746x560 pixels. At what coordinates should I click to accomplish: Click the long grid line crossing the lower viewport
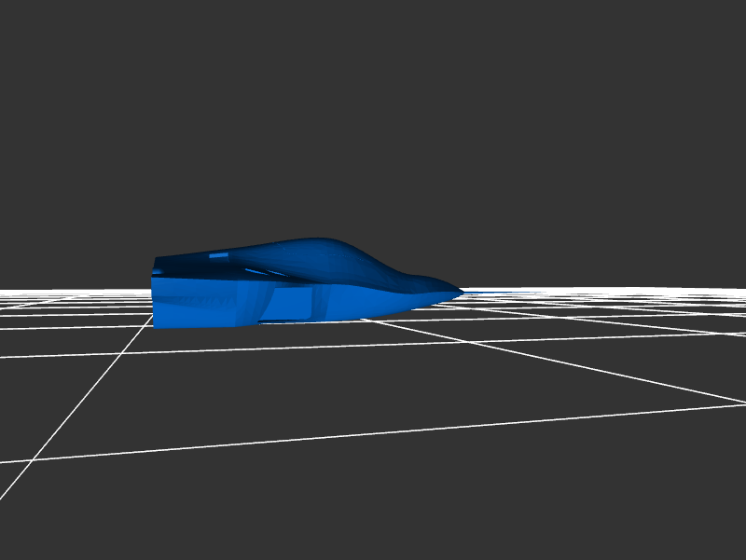click(x=373, y=434)
